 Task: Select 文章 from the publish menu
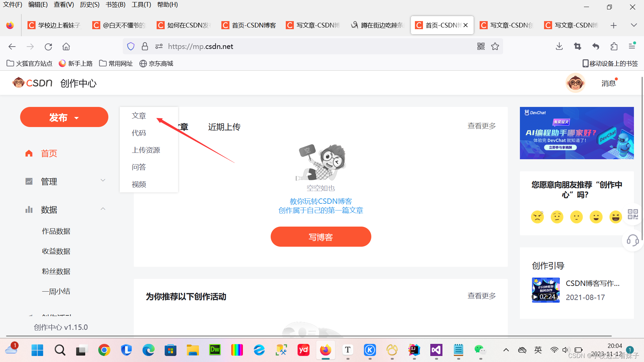click(139, 116)
